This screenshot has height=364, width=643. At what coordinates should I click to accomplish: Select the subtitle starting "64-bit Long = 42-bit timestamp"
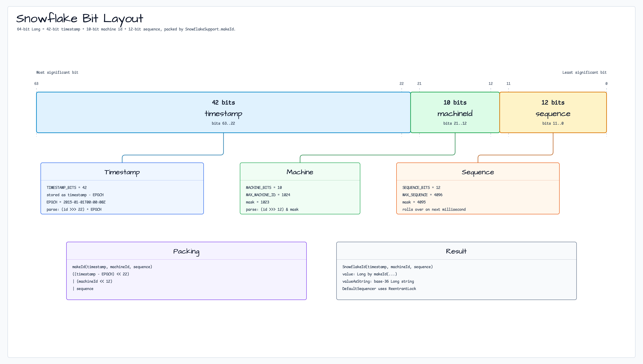click(x=126, y=29)
